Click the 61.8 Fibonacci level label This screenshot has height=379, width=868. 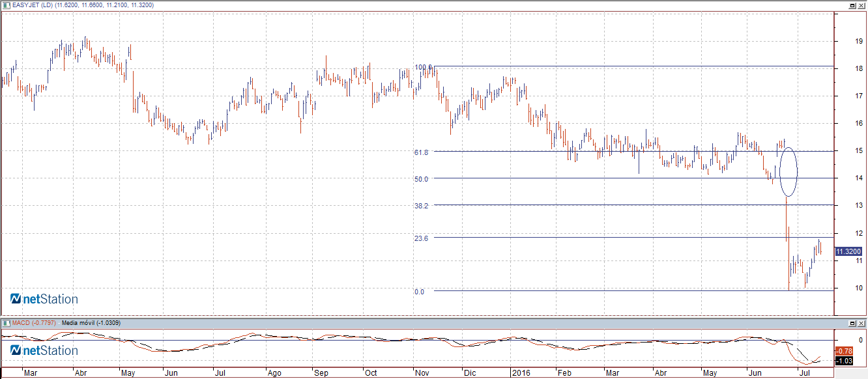coord(421,152)
